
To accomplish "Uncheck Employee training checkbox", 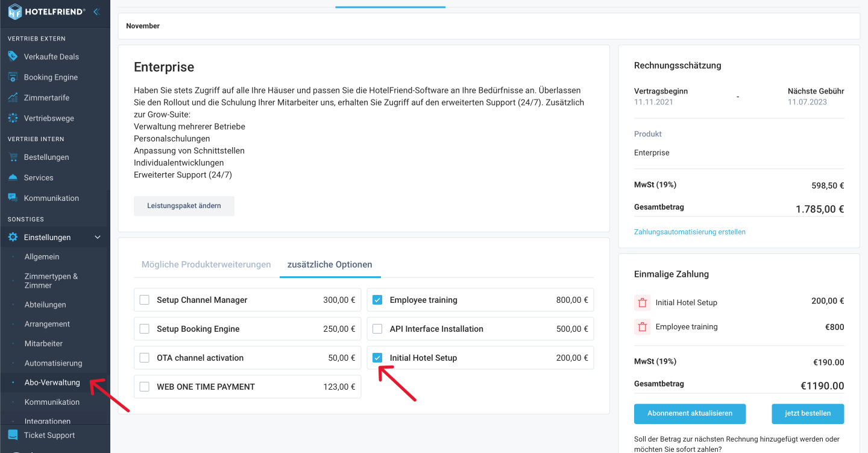I will click(377, 300).
